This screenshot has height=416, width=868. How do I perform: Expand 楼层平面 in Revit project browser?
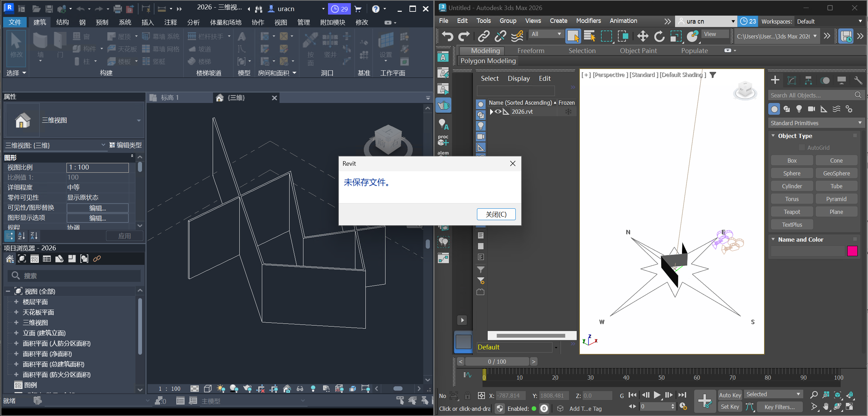16,302
